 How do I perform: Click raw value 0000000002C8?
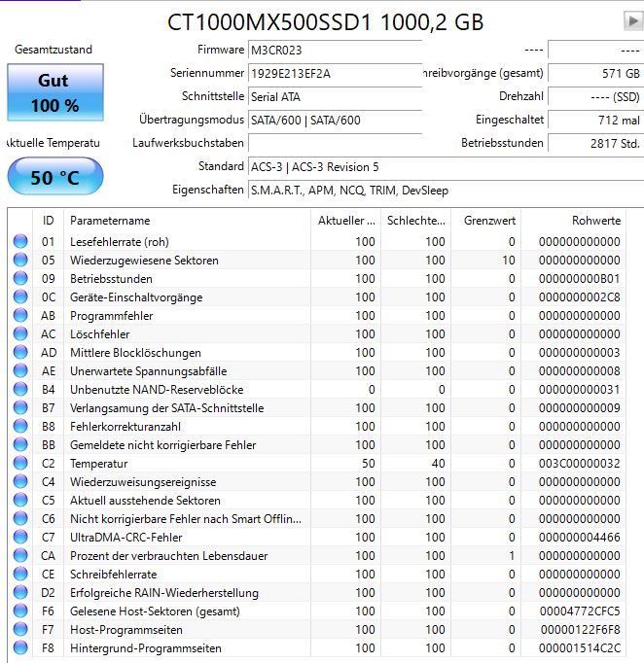pos(579,297)
